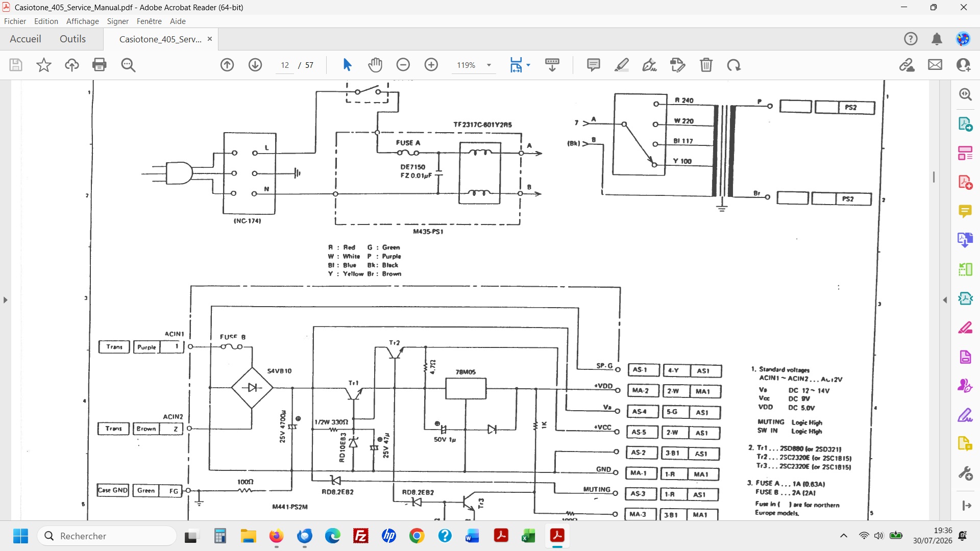This screenshot has width=980, height=551.
Task: Open the Fenêtre menu
Action: click(x=149, y=21)
